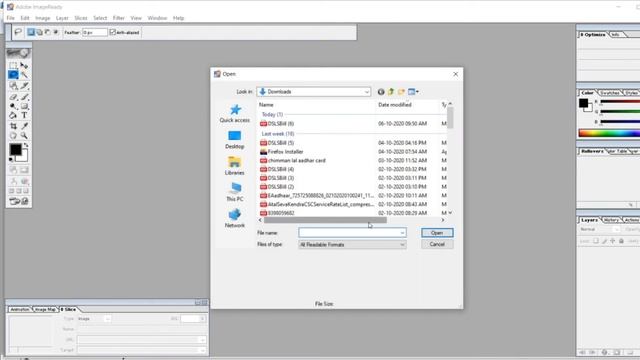Switch to the Info tab
Image resolution: width=640 pixels, height=360 pixels.
tap(616, 35)
